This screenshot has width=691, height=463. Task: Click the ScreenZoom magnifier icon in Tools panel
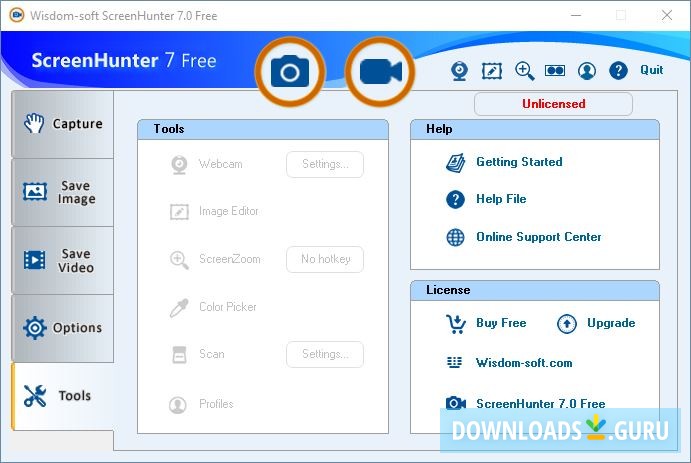pos(179,260)
